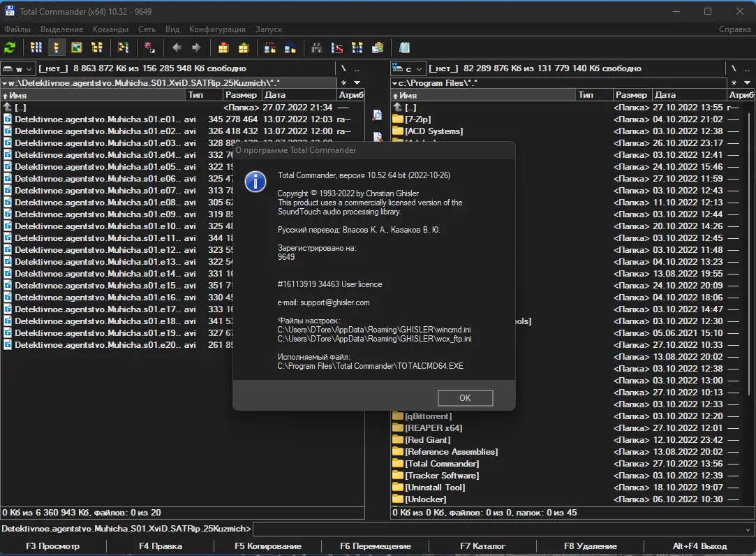The height and width of the screenshot is (556, 756).
Task: Open left panel favorites asterisk button
Action: click(x=343, y=82)
